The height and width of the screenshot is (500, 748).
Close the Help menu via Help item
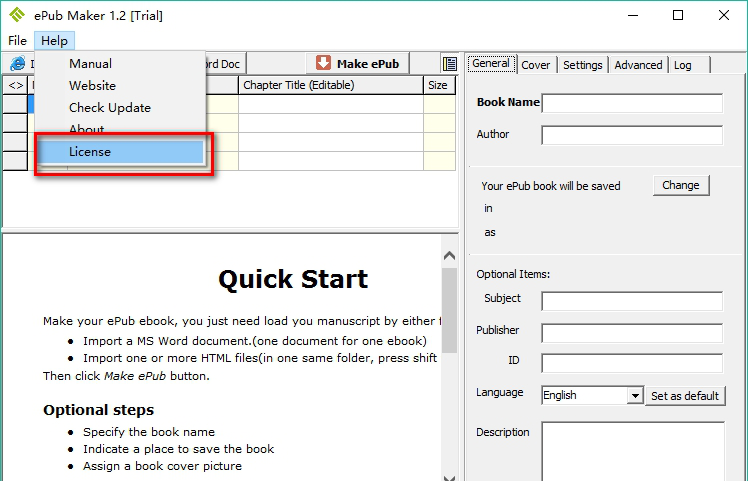(x=54, y=41)
